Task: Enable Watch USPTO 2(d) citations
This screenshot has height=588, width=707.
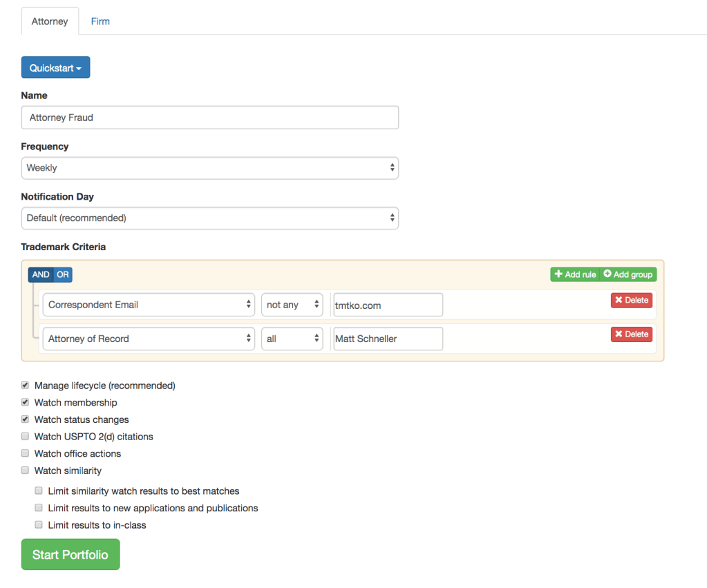Action: click(26, 437)
